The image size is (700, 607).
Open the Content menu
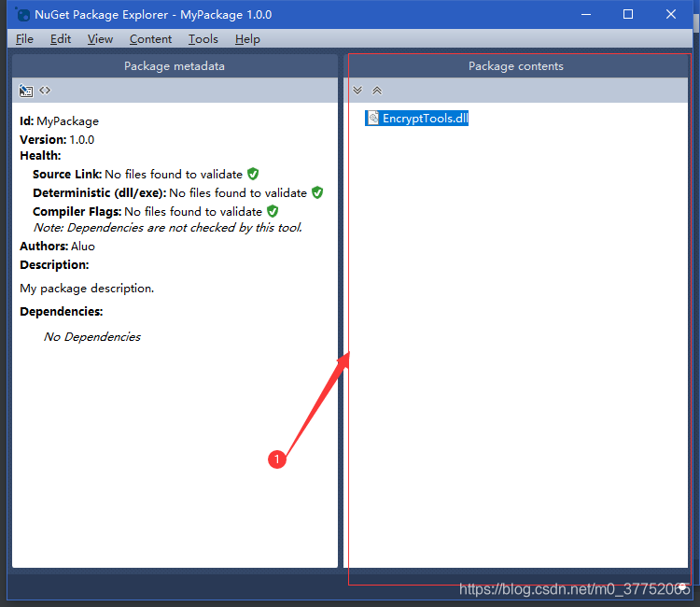150,39
